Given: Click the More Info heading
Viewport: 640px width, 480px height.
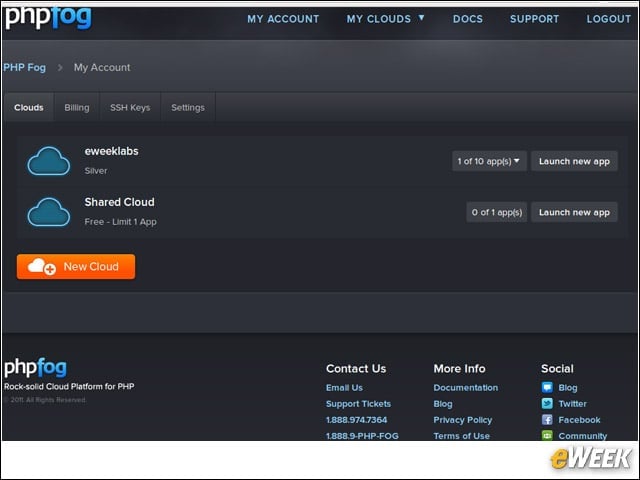Looking at the screenshot, I should pos(460,369).
